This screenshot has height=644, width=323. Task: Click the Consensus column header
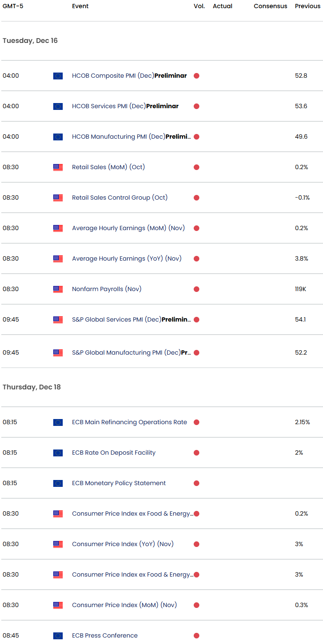(270, 6)
